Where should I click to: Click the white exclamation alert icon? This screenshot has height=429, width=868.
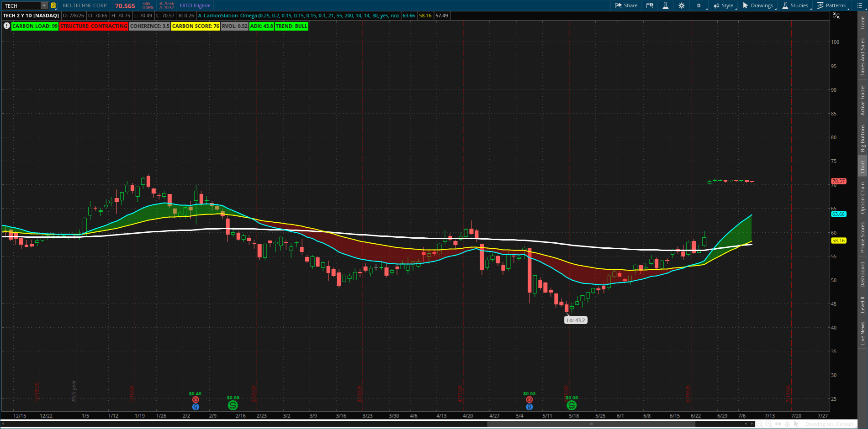(7, 26)
